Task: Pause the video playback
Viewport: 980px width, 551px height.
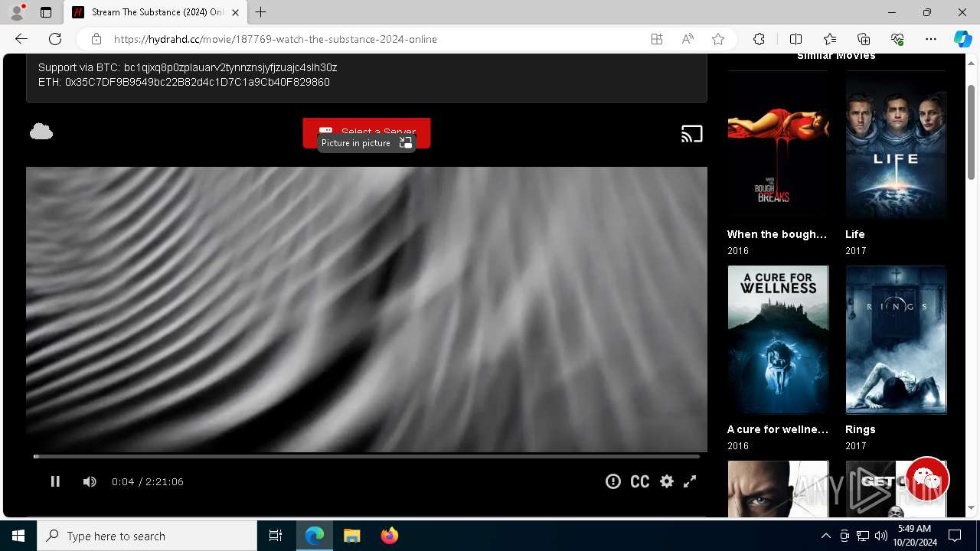Action: point(55,481)
